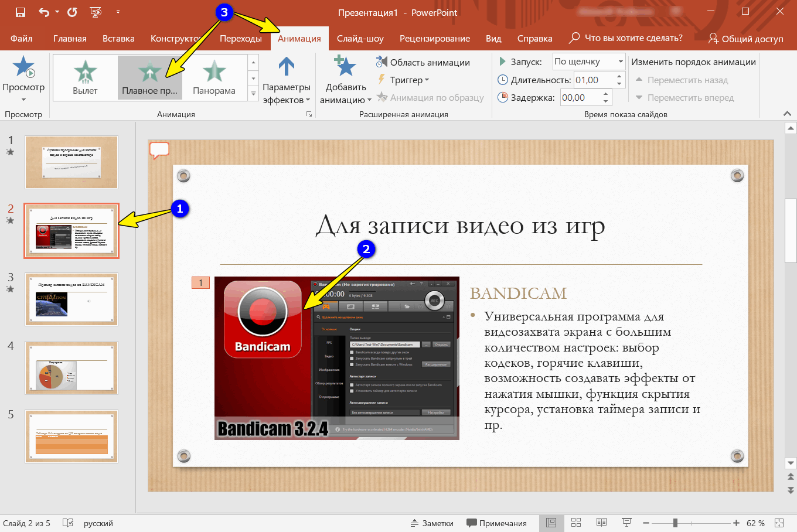
Task: Click the Длительность value field
Action: click(x=594, y=80)
